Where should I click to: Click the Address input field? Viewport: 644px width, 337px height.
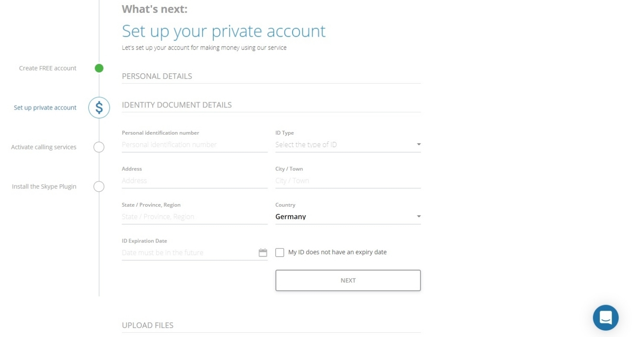click(x=195, y=181)
